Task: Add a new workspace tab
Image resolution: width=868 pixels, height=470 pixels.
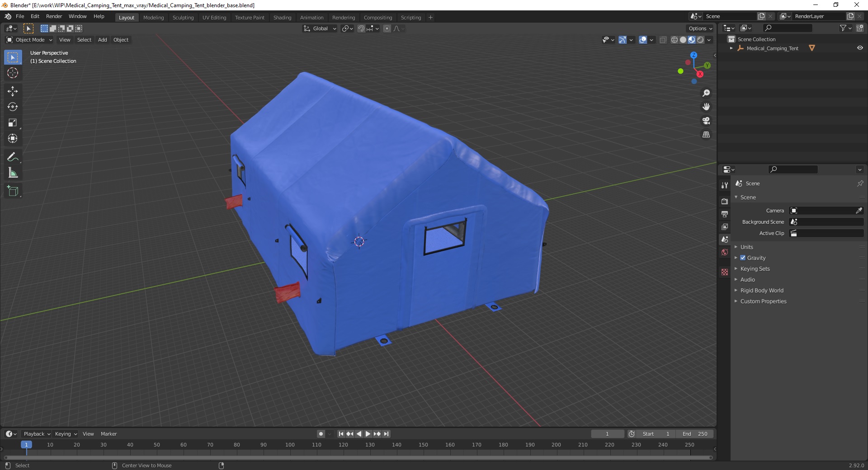Action: (430, 18)
